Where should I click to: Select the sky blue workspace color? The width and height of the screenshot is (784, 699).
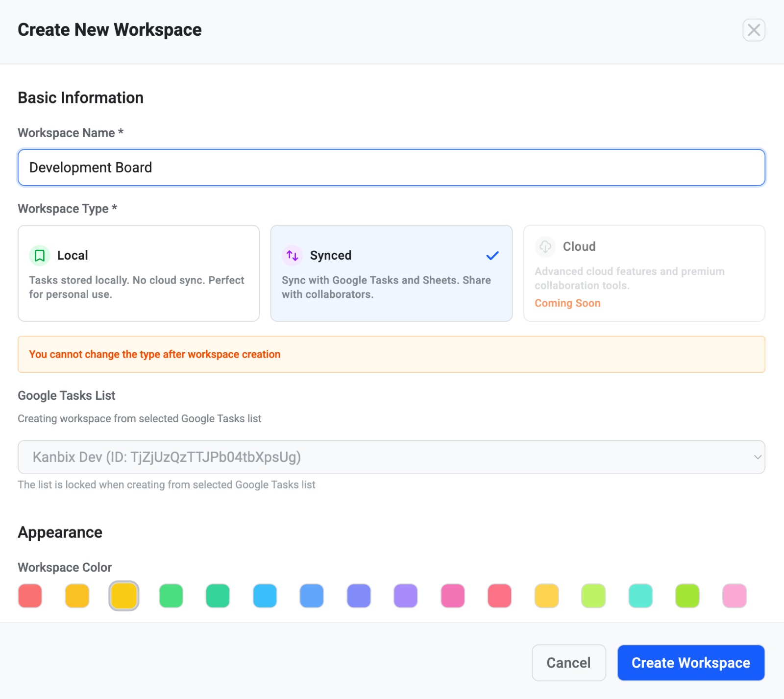[265, 596]
